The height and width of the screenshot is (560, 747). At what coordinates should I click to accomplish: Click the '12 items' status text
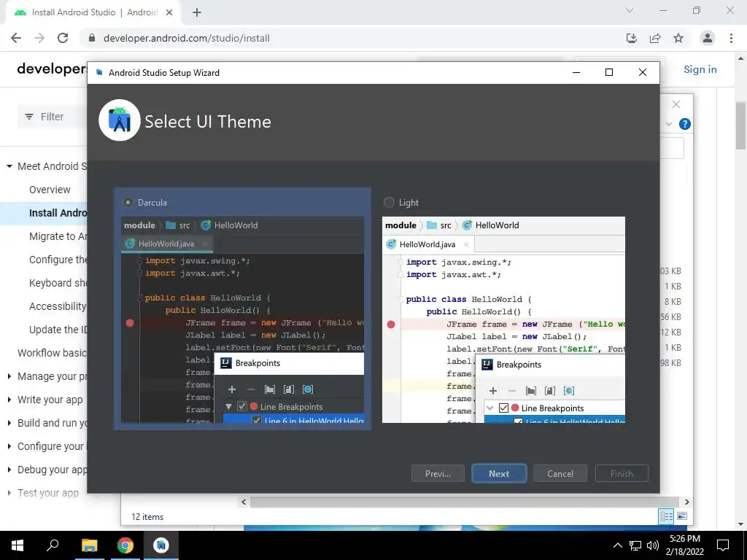click(147, 517)
